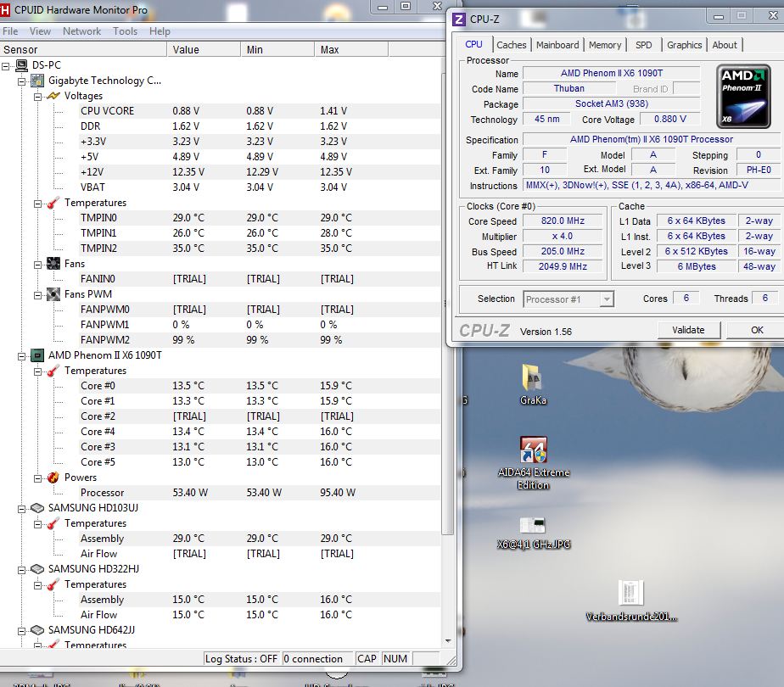
Task: Collapse the SAMSUNG HD103UJ tree node
Action: pyautogui.click(x=21, y=509)
